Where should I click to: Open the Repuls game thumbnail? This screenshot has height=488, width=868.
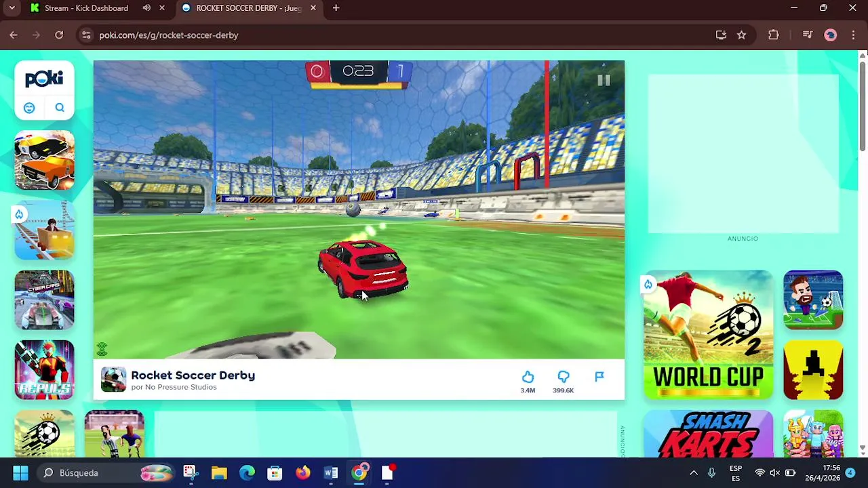point(44,370)
